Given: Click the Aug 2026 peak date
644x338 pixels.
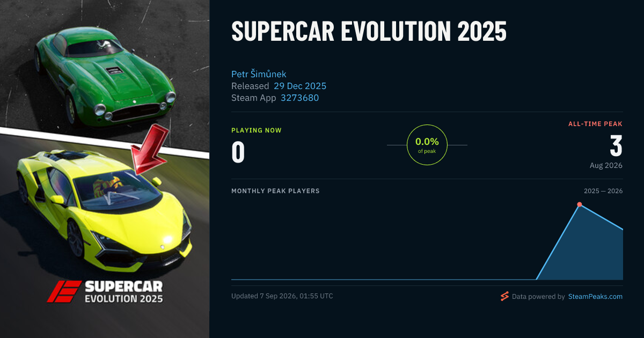Looking at the screenshot, I should click(606, 165).
